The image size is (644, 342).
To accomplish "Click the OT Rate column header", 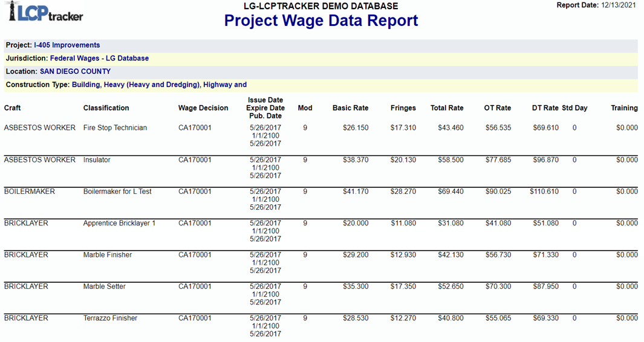I will [x=498, y=108].
